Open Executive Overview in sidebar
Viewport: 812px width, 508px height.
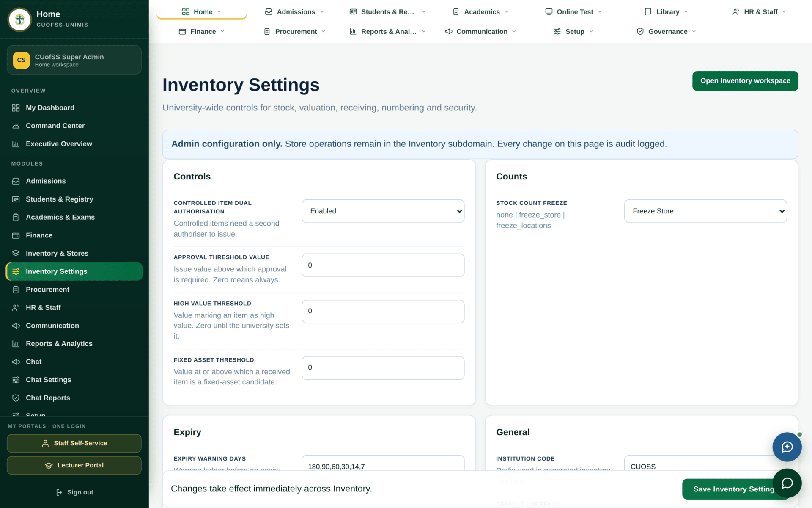click(74, 144)
